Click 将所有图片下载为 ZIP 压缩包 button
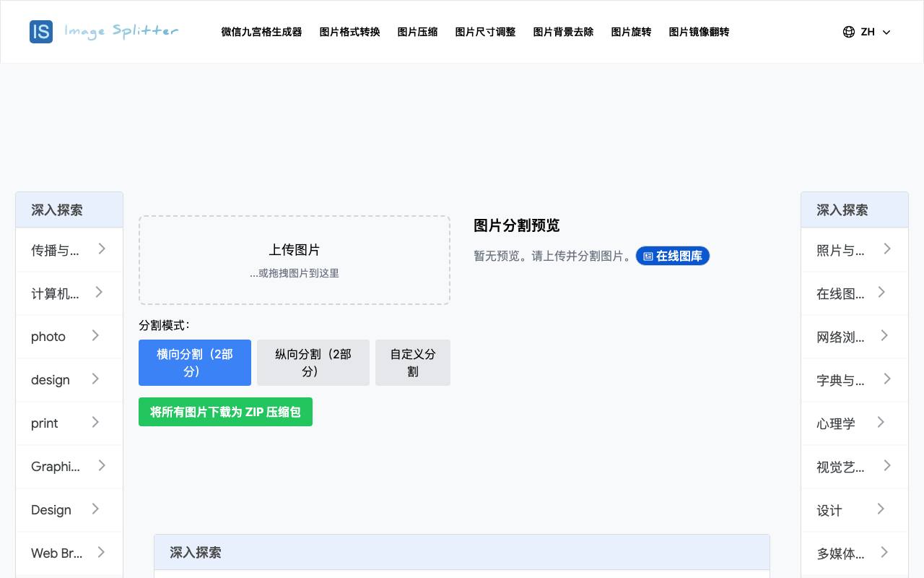Viewport: 924px width, 578px height. pos(225,412)
